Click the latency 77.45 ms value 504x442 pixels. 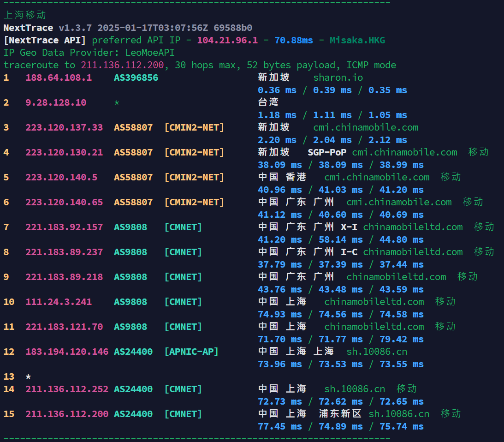(x=279, y=427)
